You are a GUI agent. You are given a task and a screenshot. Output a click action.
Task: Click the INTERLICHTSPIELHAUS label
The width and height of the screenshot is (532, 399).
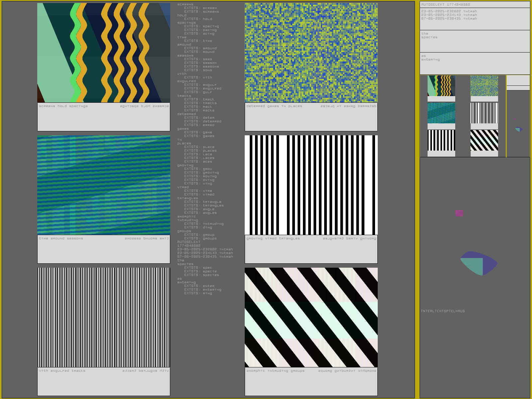(x=443, y=311)
